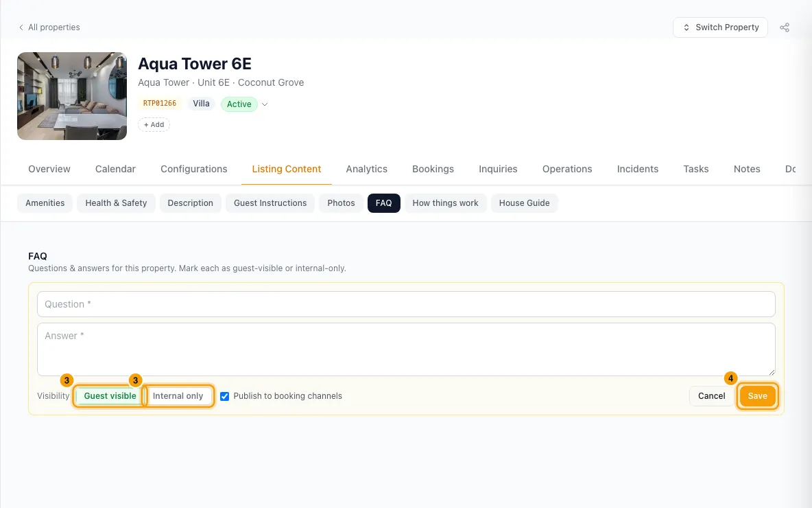Switch to the Calendar tab
The width and height of the screenshot is (812, 508).
115,169
